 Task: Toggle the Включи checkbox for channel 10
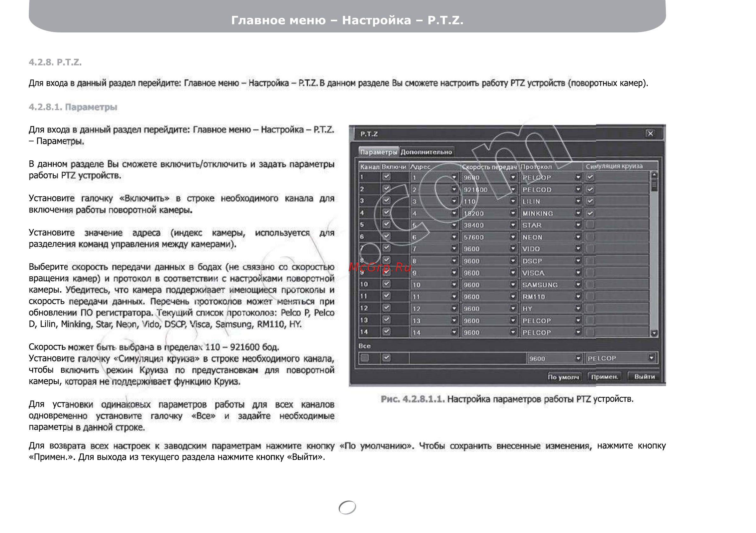(x=386, y=284)
